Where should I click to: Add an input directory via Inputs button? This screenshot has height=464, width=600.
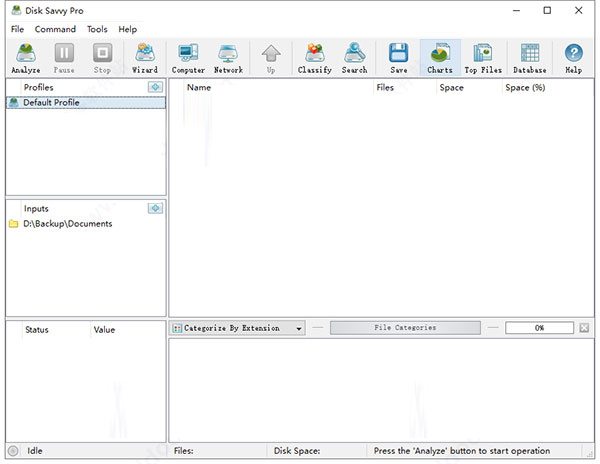click(155, 208)
